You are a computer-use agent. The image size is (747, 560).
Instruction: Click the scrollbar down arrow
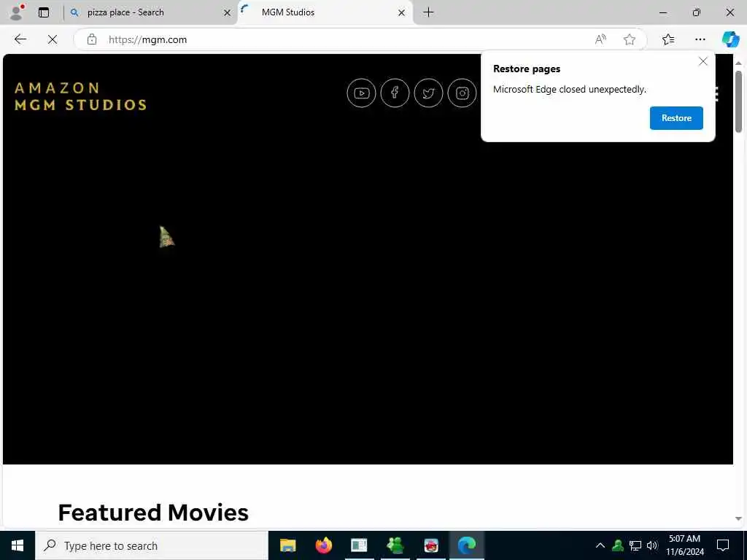pyautogui.click(x=738, y=519)
